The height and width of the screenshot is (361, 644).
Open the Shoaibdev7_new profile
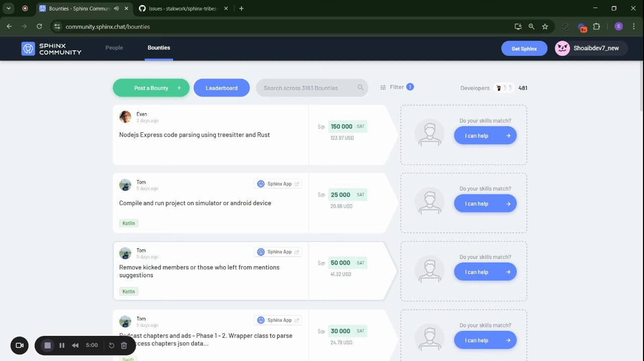tap(591, 48)
